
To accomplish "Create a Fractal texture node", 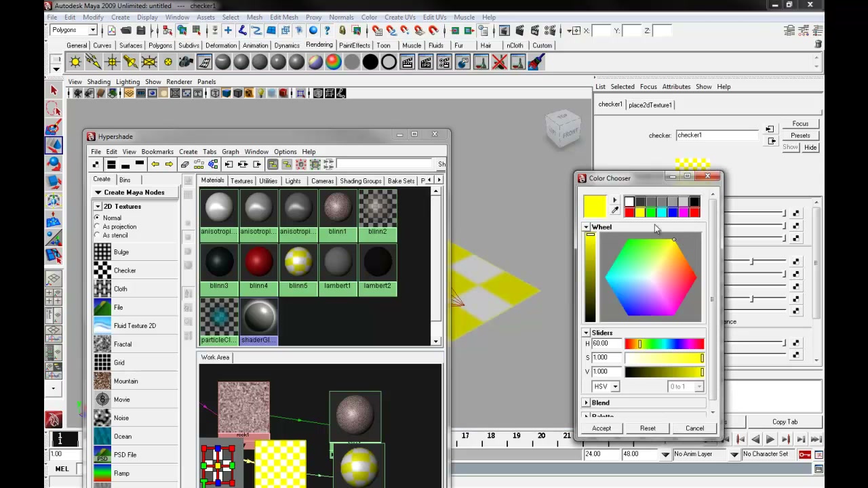I will (x=123, y=344).
